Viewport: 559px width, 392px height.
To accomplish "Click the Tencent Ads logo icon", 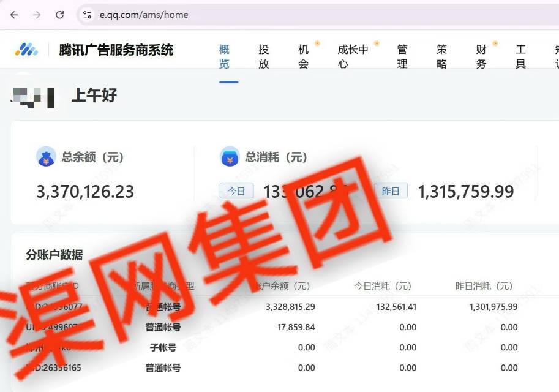I will coord(26,50).
